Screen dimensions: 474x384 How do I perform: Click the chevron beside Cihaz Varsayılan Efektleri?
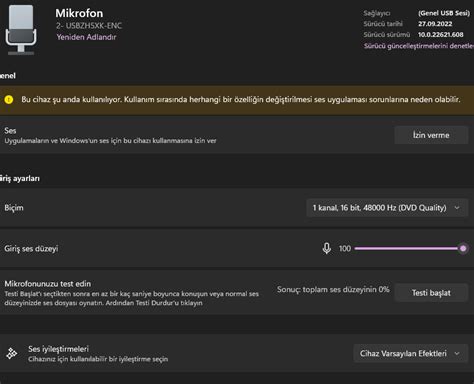coord(457,353)
